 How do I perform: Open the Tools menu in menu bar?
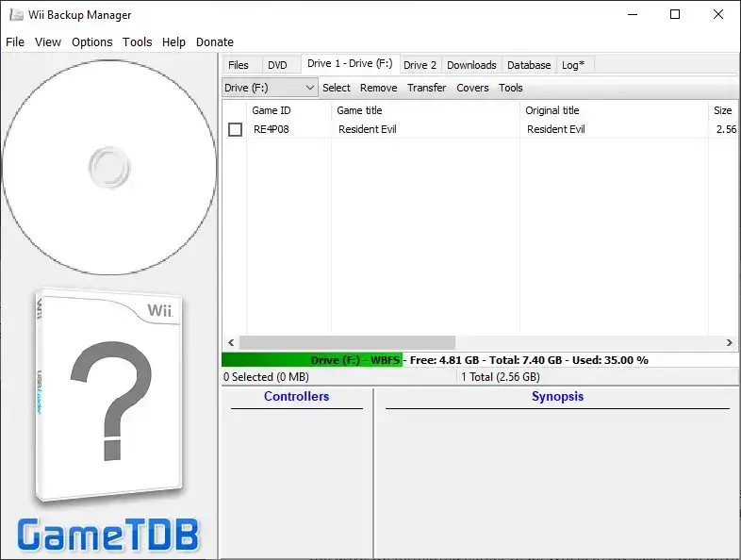pyautogui.click(x=137, y=42)
